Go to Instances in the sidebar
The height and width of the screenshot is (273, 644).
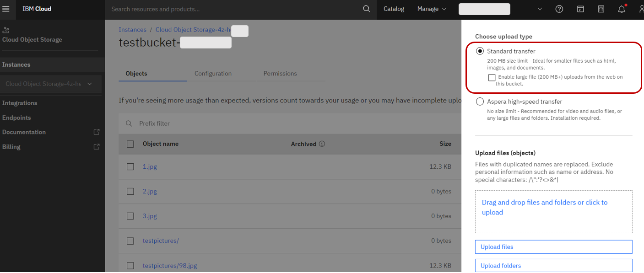(16, 65)
